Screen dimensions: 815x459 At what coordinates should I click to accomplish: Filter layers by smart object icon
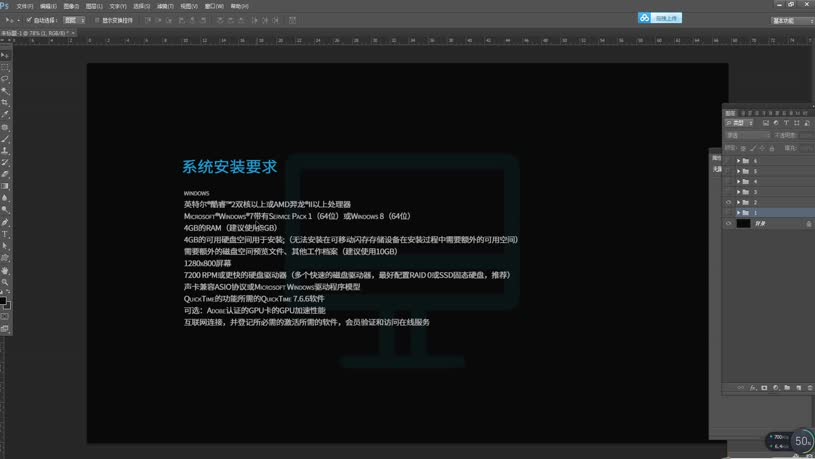click(807, 123)
